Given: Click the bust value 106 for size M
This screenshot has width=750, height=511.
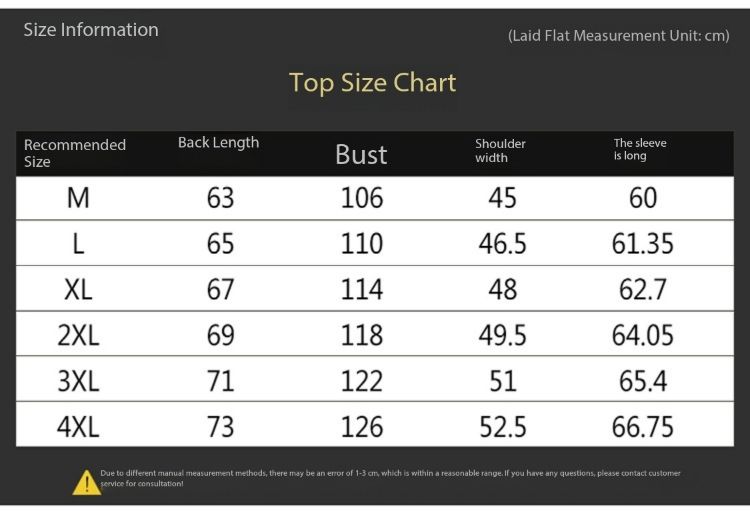Looking at the screenshot, I should click(x=361, y=198).
